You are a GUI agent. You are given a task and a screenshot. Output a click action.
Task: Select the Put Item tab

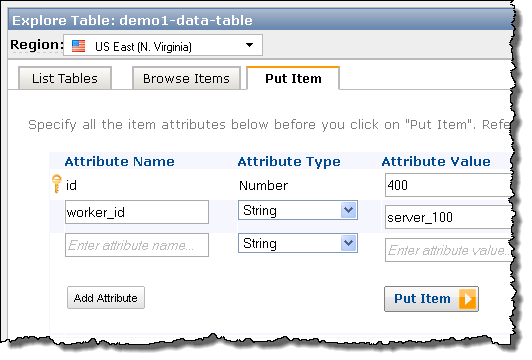[293, 78]
